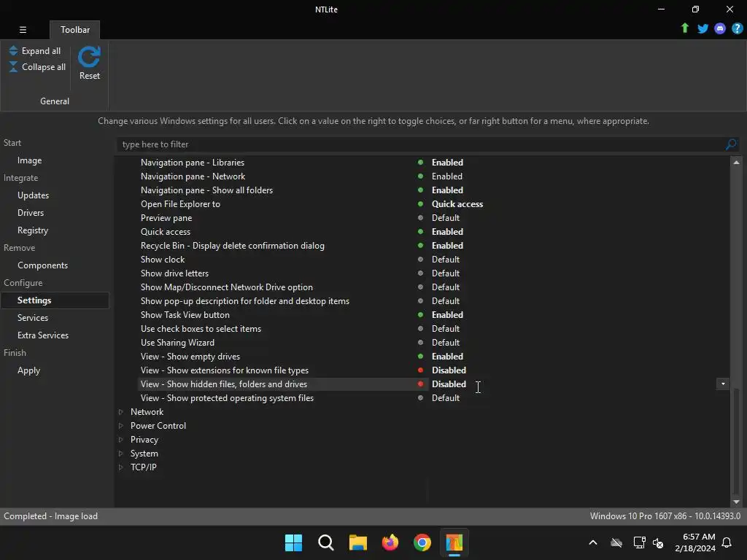
Task: Open the Discord icon
Action: (x=720, y=28)
